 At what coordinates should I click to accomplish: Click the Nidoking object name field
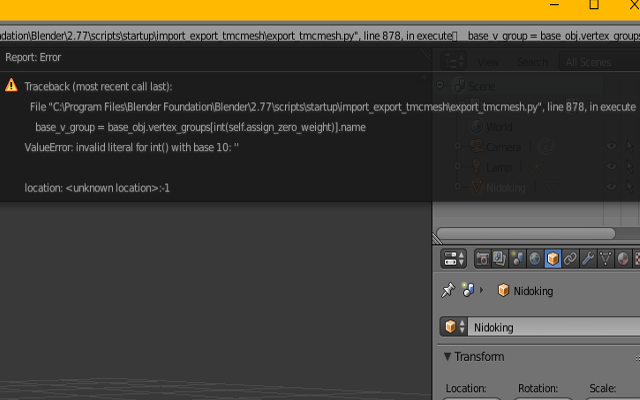coord(554,327)
